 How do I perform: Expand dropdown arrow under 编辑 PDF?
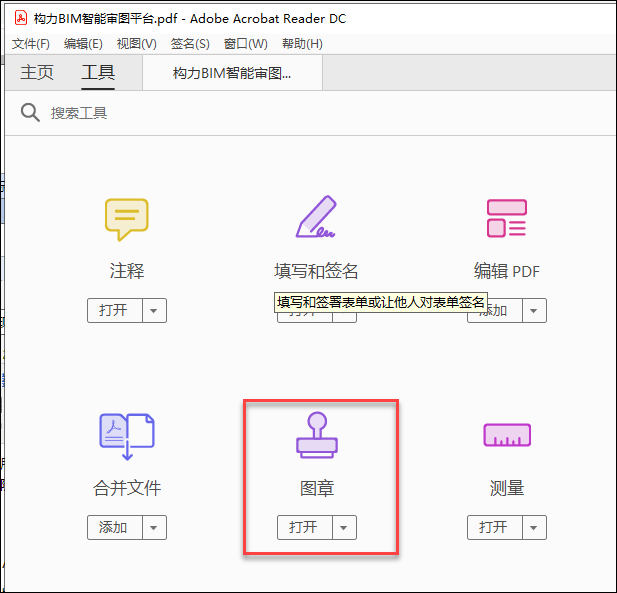pyautogui.click(x=534, y=310)
